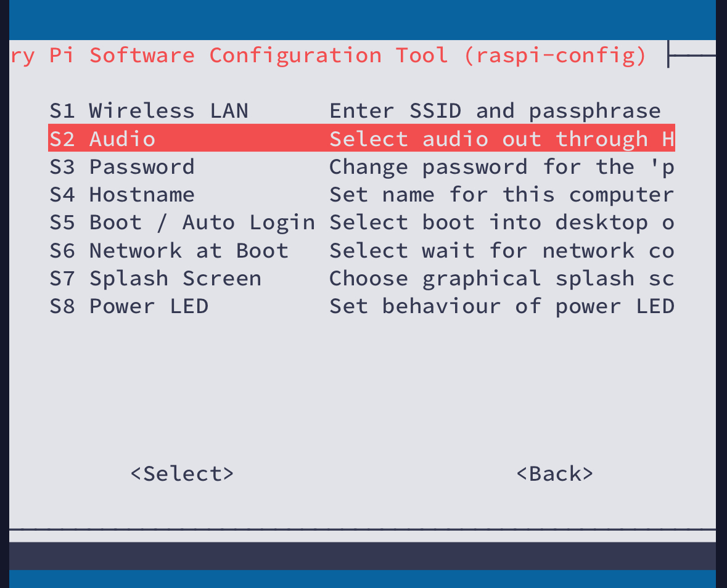Select the S1 Wireless LAN entry

click(x=149, y=111)
